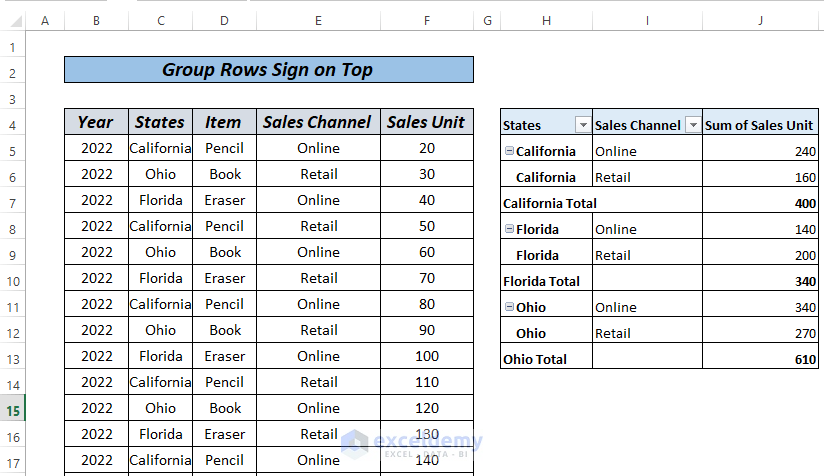Image resolution: width=824 pixels, height=476 pixels.
Task: Open the pivot Sales Channel filter dropdown
Action: coord(692,125)
